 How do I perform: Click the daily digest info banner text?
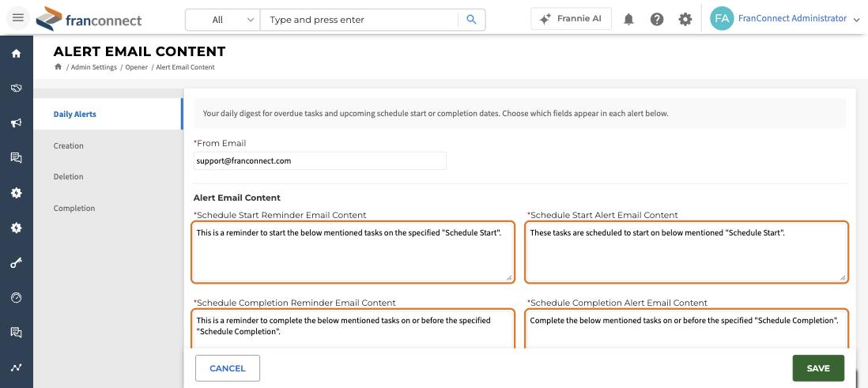(436, 114)
